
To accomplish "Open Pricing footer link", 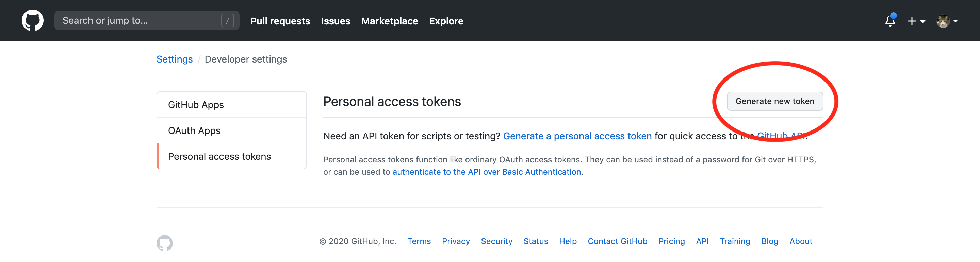I will pyautogui.click(x=671, y=241).
